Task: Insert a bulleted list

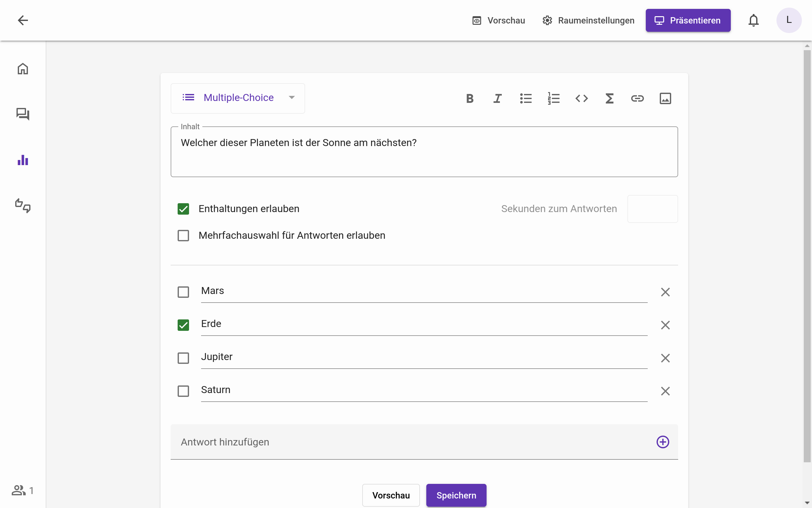Action: (526, 98)
